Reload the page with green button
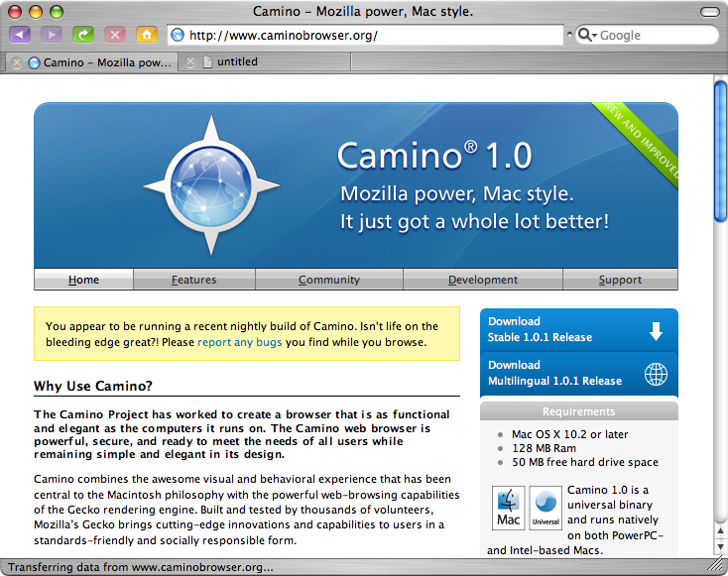Viewport: 728px width, 576px height. (x=83, y=35)
